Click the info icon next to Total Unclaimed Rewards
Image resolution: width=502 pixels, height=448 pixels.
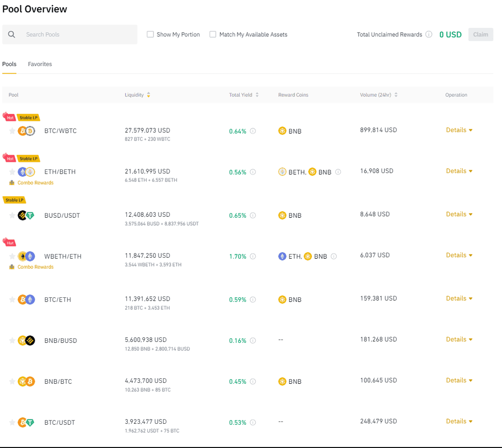point(429,34)
